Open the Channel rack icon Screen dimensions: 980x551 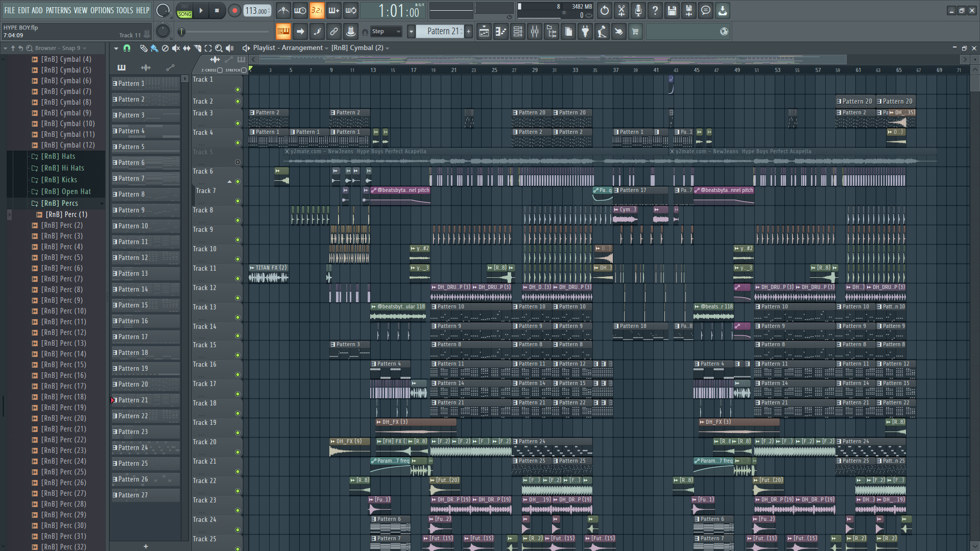(x=518, y=32)
